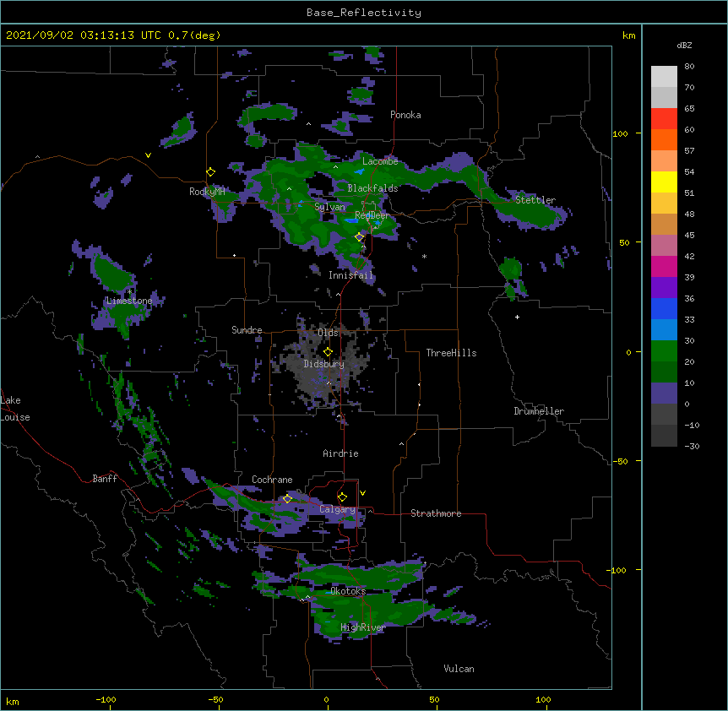
Task: Click the yellow diamond marker below Cochrane
Action: tap(287, 499)
